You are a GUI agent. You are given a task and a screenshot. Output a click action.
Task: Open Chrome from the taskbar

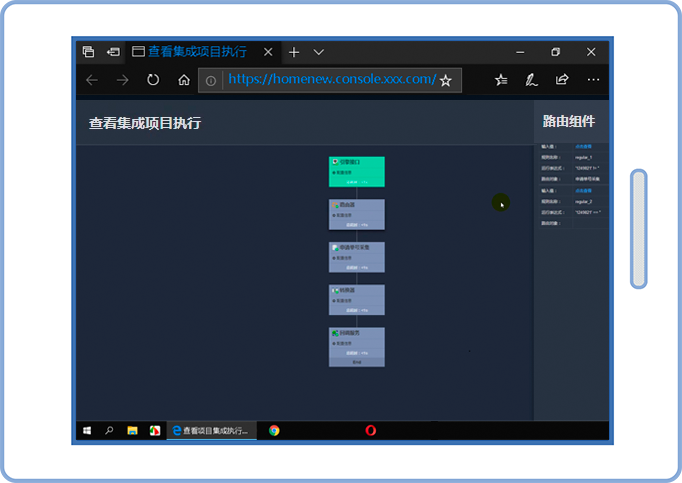pos(274,431)
